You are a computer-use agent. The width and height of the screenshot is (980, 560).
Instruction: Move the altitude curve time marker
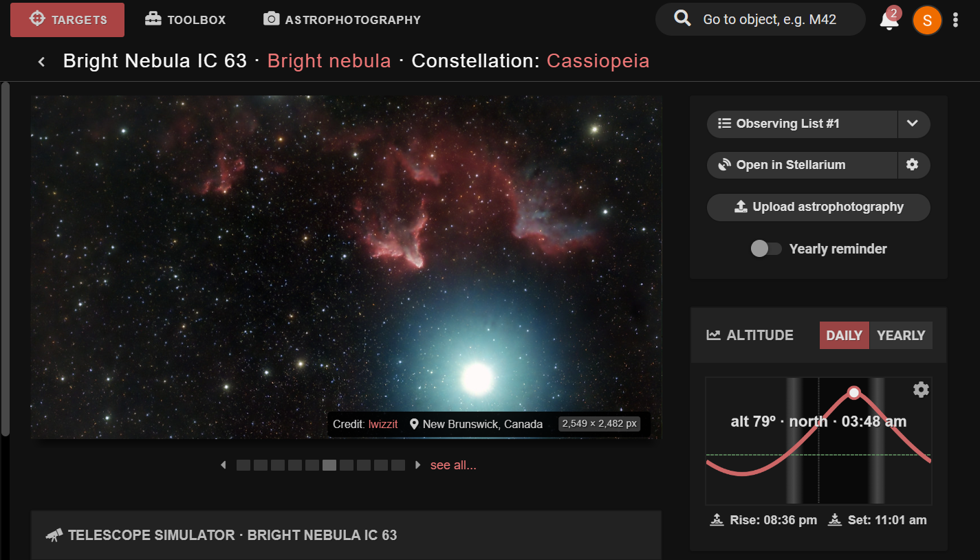(x=854, y=392)
